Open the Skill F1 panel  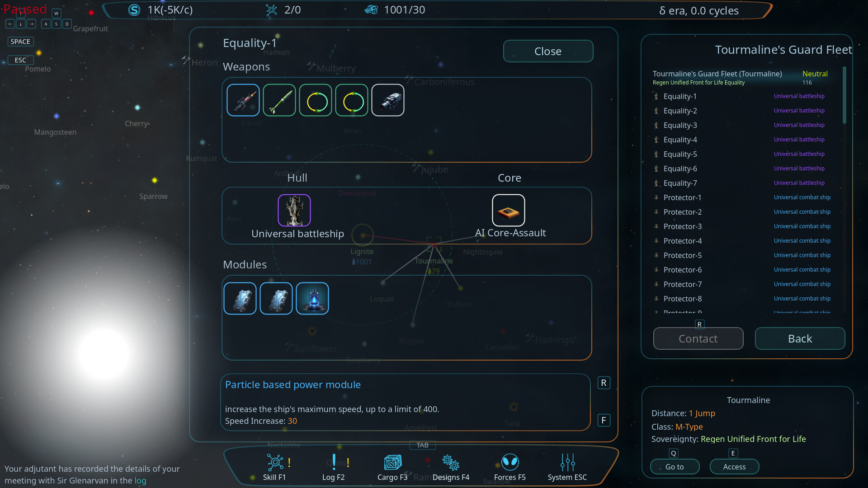275,467
